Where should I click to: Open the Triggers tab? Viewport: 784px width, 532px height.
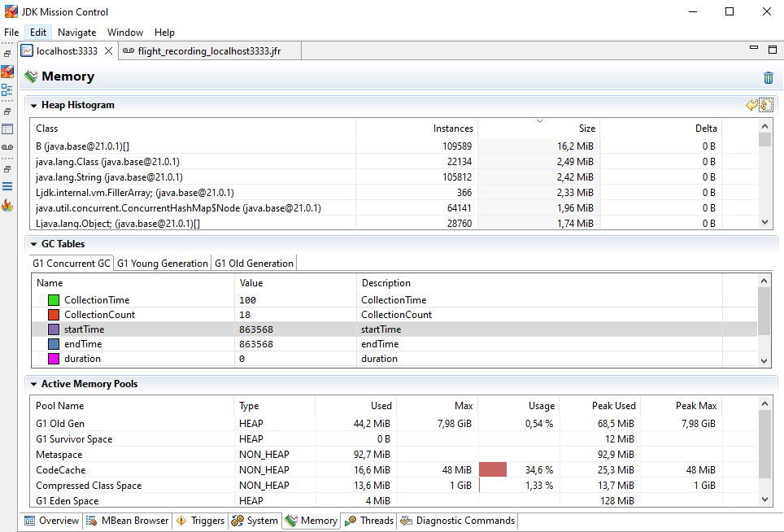201,521
